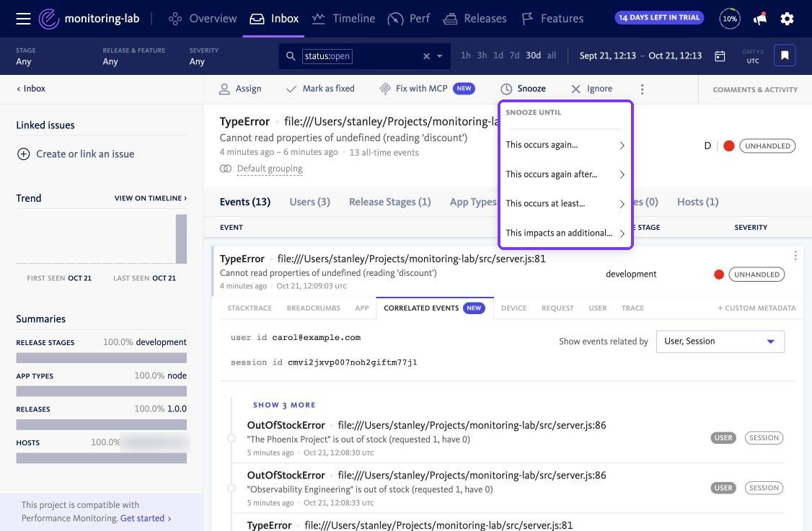The image size is (812, 531).
Task: Open the Features page
Action: (552, 19)
